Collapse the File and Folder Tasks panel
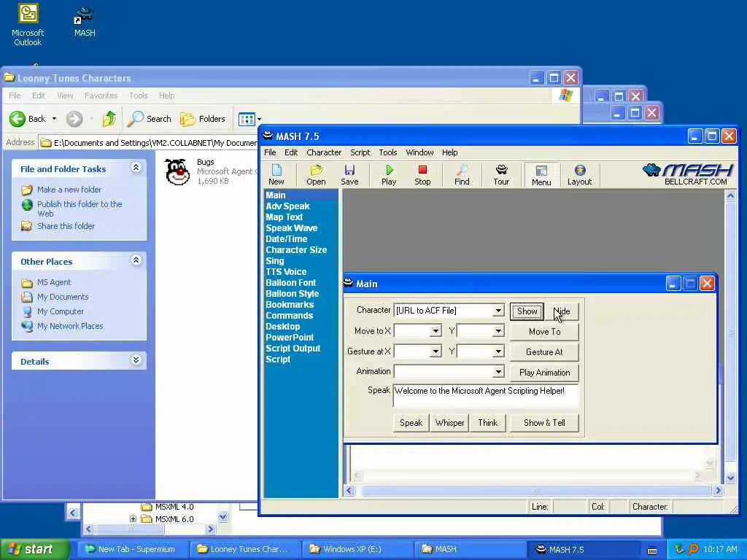747x560 pixels. pyautogui.click(x=136, y=168)
